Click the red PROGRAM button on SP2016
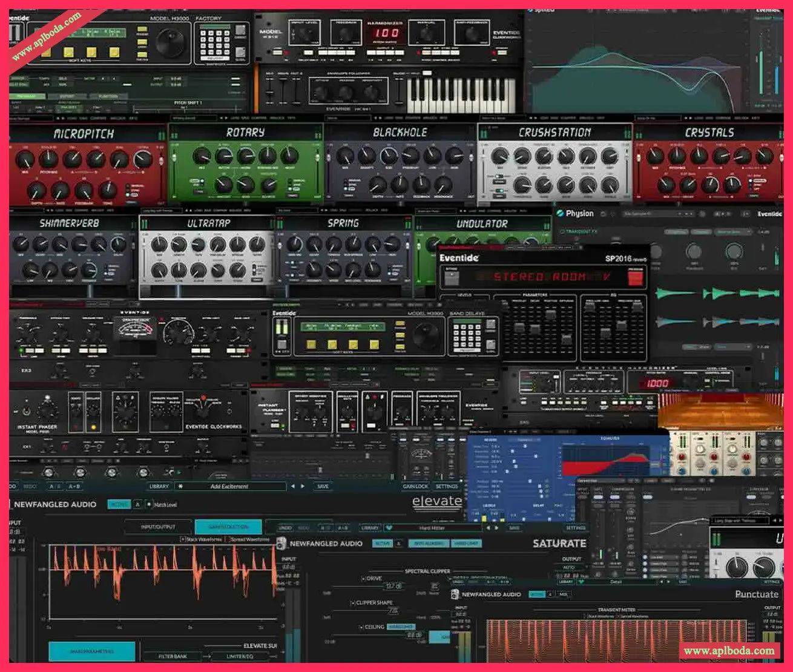 tap(635, 278)
